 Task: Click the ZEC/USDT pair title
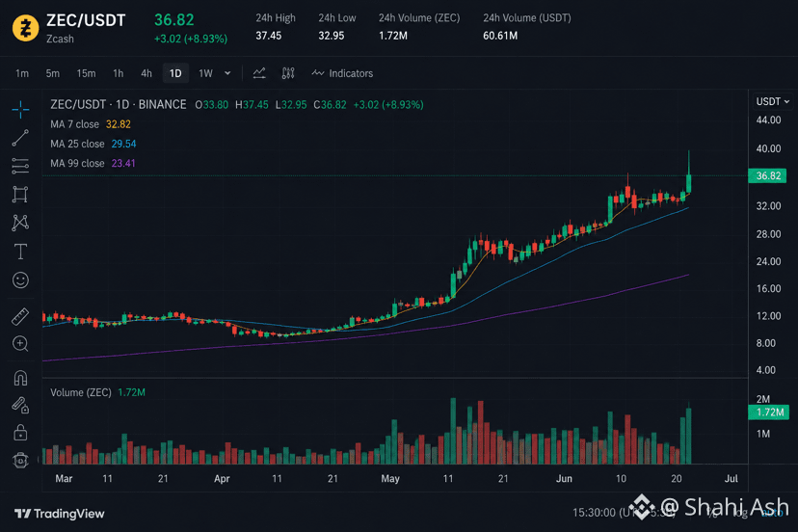(x=86, y=20)
